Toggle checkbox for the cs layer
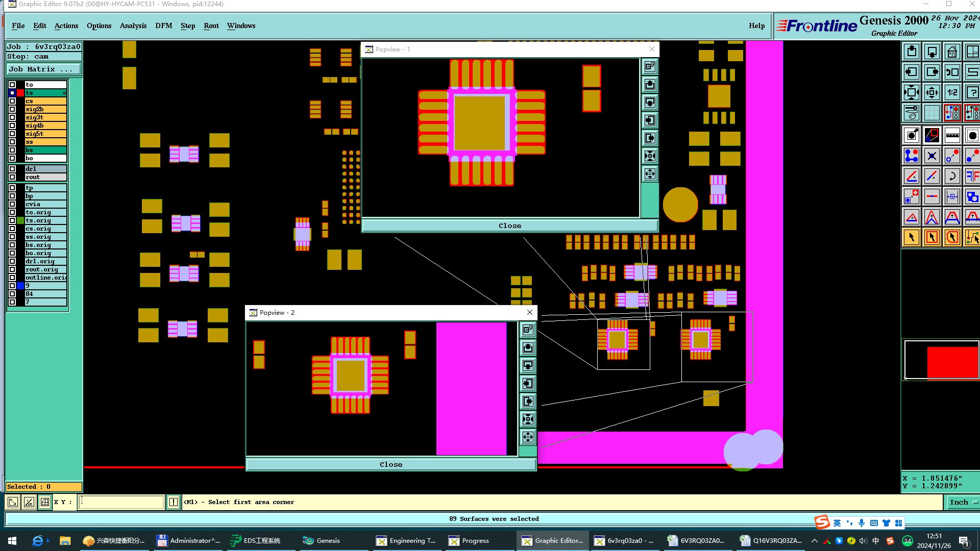Screen dimensions: 980x551 (12, 101)
